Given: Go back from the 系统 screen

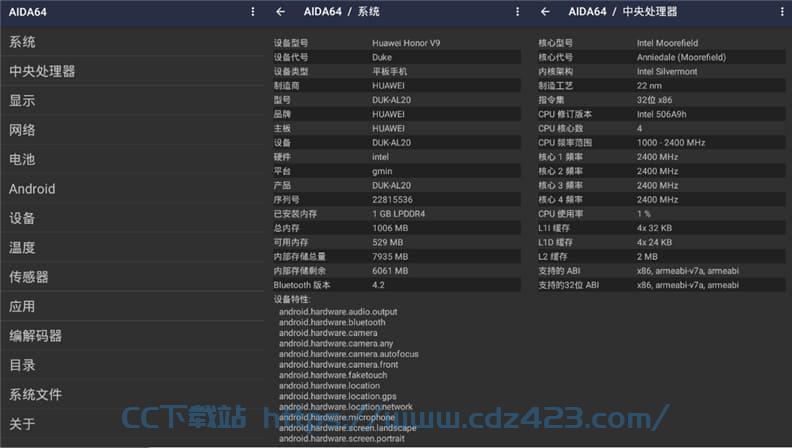Looking at the screenshot, I should click(x=280, y=12).
